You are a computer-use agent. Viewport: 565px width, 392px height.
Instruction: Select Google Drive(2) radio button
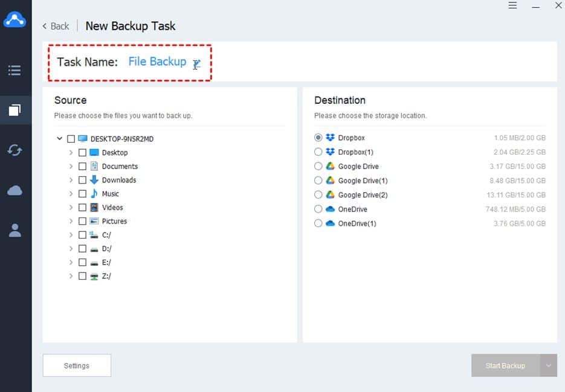pos(318,194)
